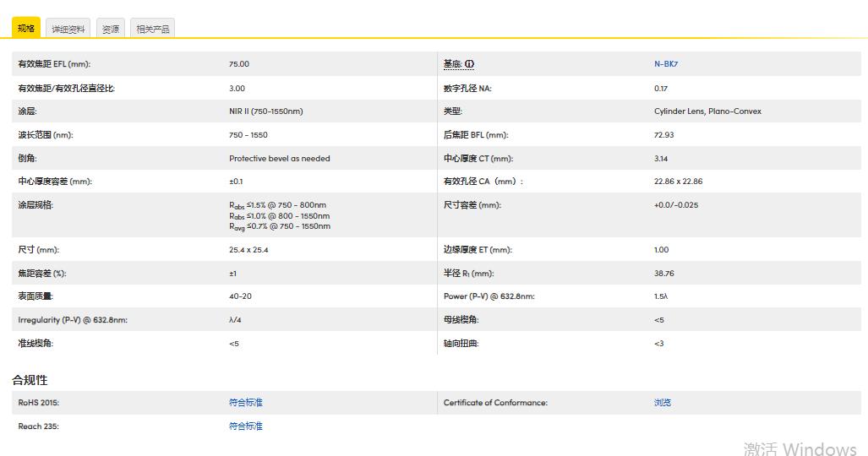Click the 3.00 f-number value
Image resolution: width=868 pixels, height=456 pixels.
(x=237, y=89)
